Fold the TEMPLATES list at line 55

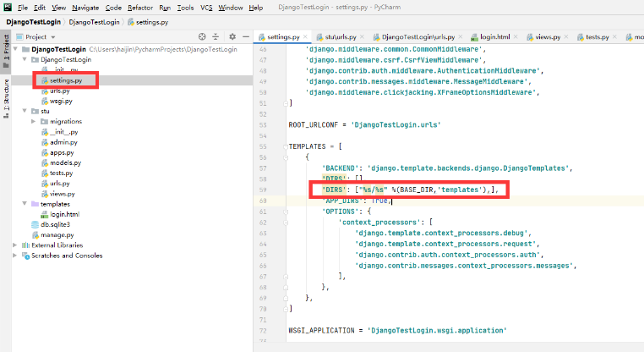[x=286, y=146]
